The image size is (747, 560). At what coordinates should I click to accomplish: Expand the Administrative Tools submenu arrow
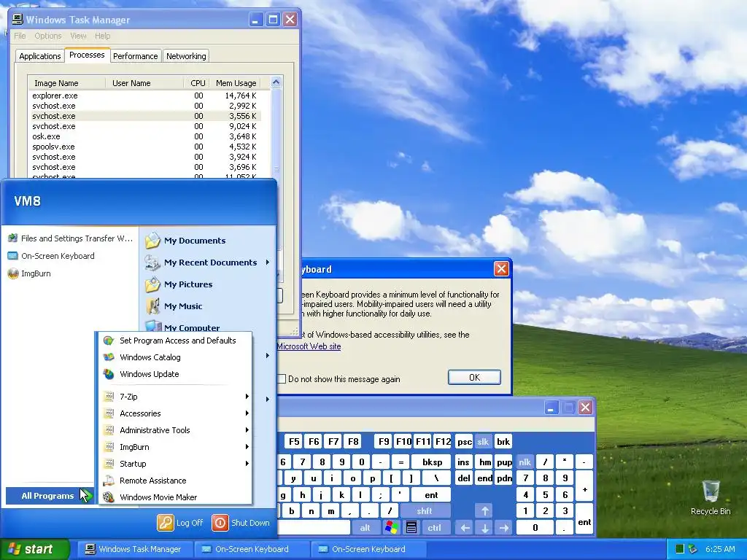pos(247,430)
